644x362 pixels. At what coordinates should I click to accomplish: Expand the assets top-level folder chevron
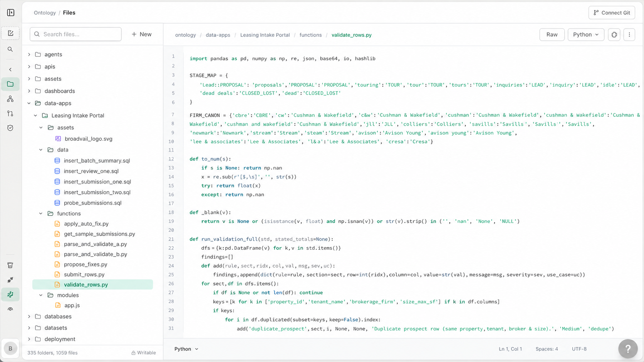point(29,79)
